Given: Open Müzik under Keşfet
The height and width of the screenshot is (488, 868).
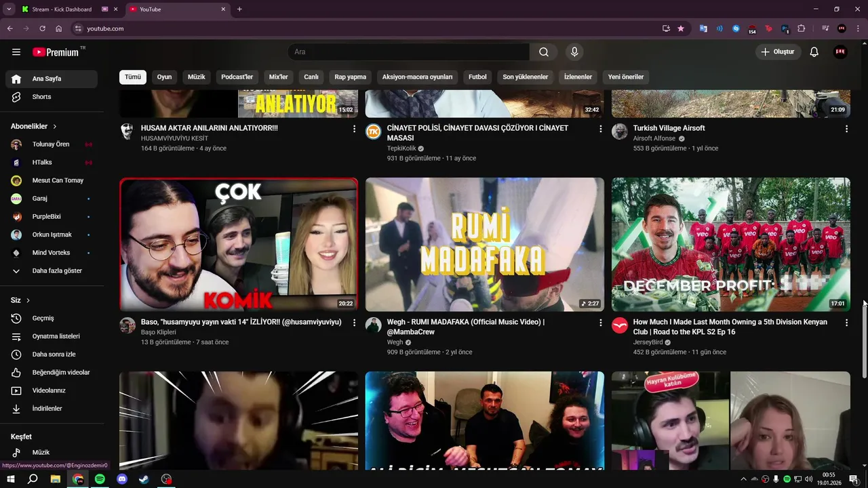Looking at the screenshot, I should [52, 452].
